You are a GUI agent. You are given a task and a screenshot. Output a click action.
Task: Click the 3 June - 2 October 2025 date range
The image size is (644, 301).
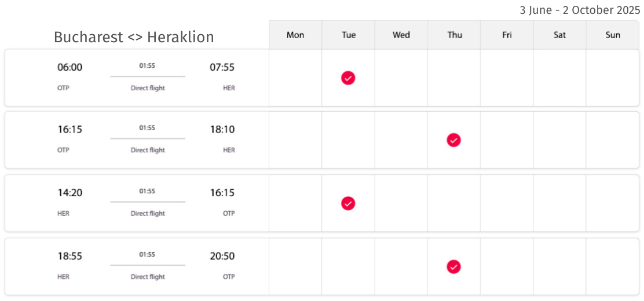[x=580, y=10]
